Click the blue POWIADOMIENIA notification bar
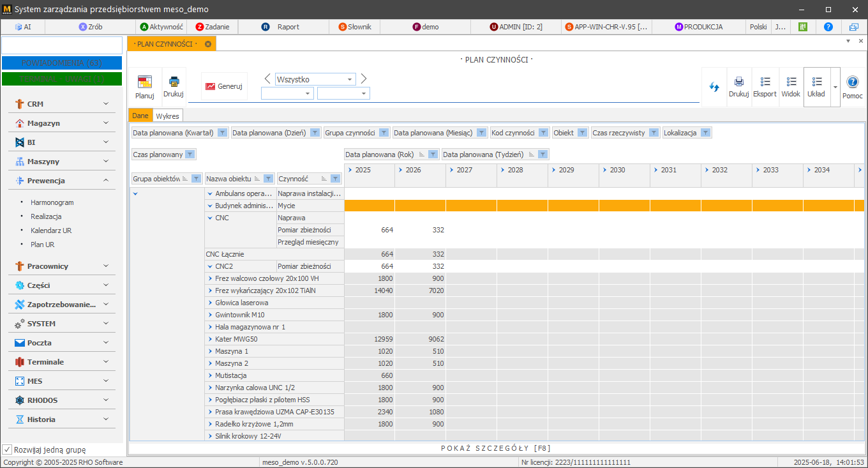This screenshot has width=868, height=468. click(x=62, y=63)
